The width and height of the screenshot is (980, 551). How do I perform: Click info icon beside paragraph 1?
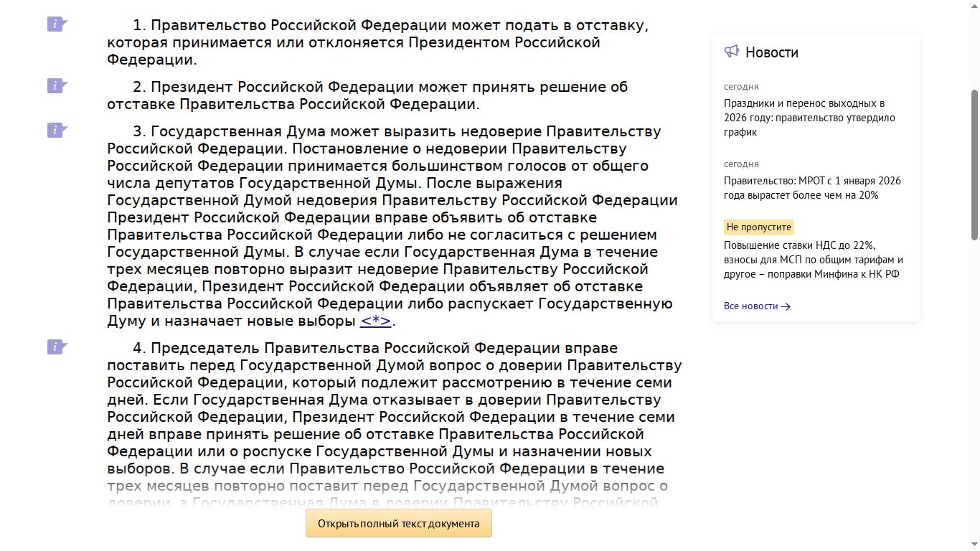pyautogui.click(x=57, y=24)
